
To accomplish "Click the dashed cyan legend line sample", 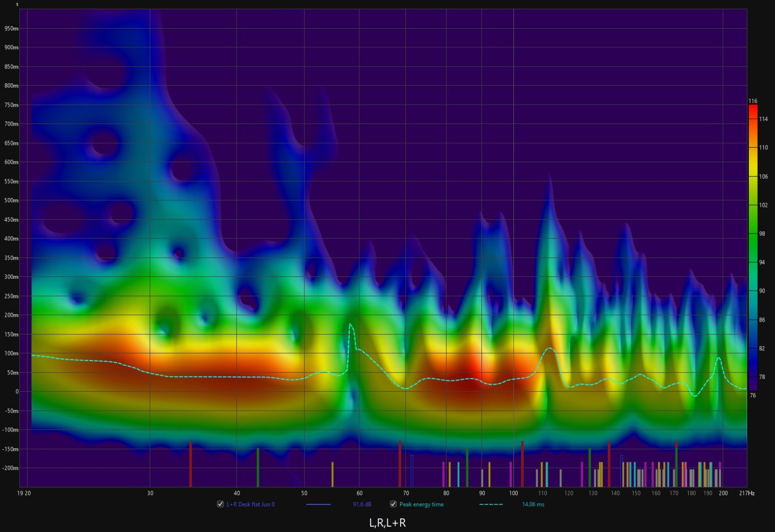I will pos(491,504).
